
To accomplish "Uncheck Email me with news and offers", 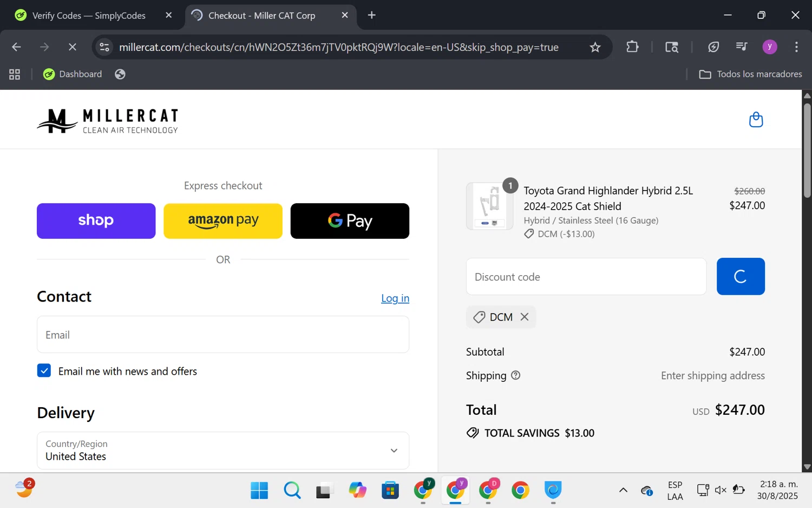I will tap(44, 370).
